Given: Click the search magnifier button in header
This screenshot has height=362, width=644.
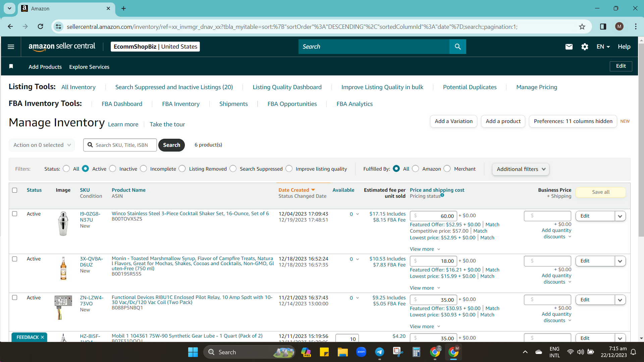Looking at the screenshot, I should click(x=458, y=47).
